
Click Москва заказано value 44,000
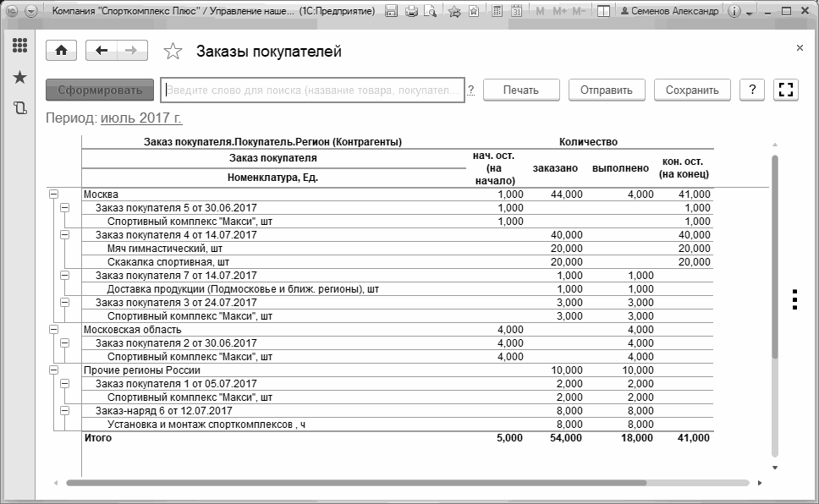[x=567, y=194]
